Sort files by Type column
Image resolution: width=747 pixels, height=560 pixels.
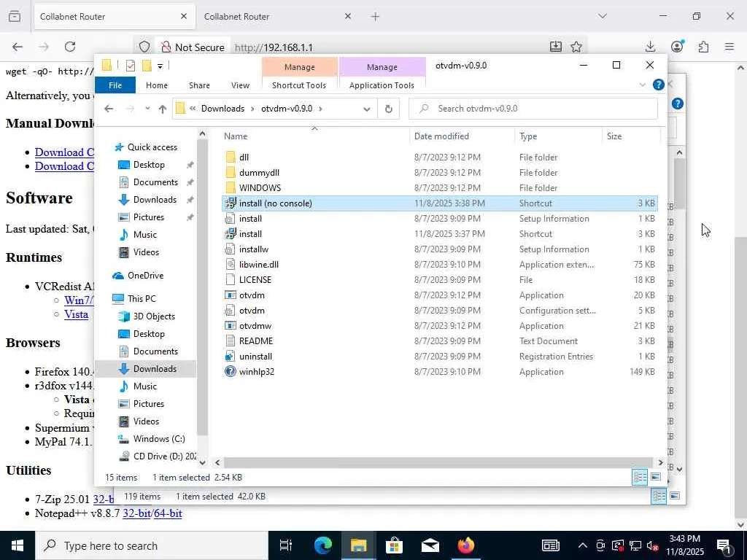pos(528,136)
